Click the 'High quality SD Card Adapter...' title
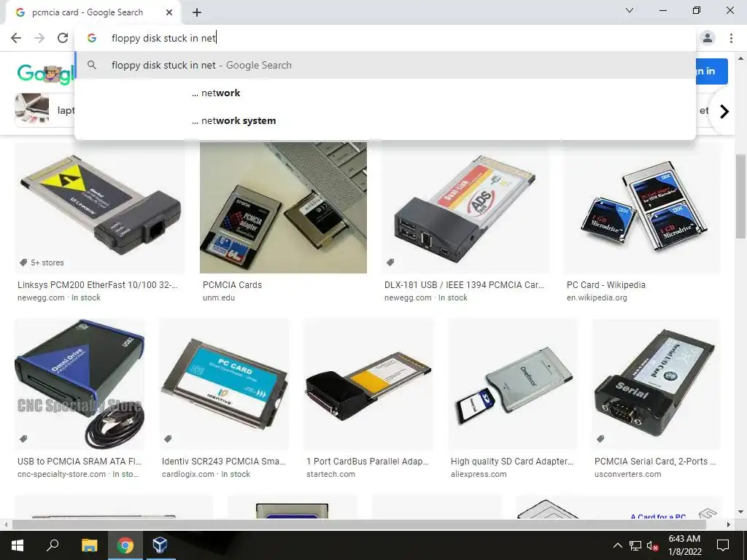Screen dimensions: 747x560 [512, 461]
